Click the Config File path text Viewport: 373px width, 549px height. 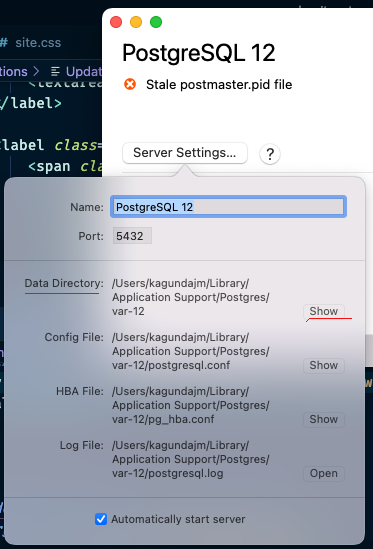[191, 351]
